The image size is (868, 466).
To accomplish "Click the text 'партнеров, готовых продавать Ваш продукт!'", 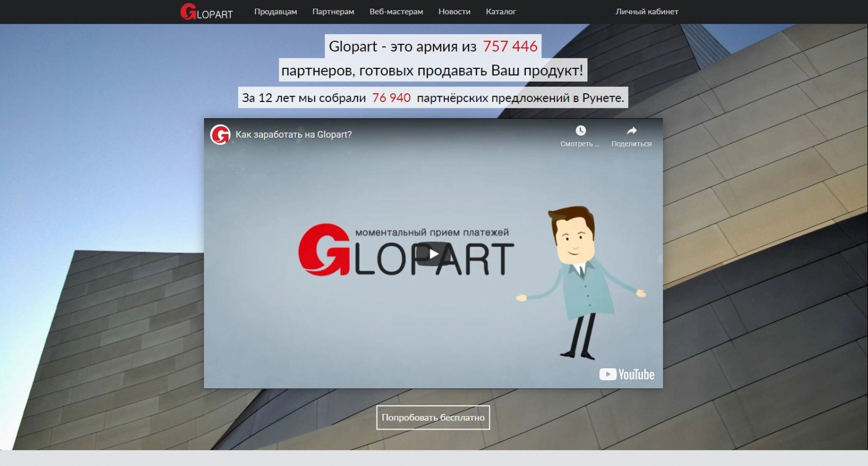I will [432, 71].
